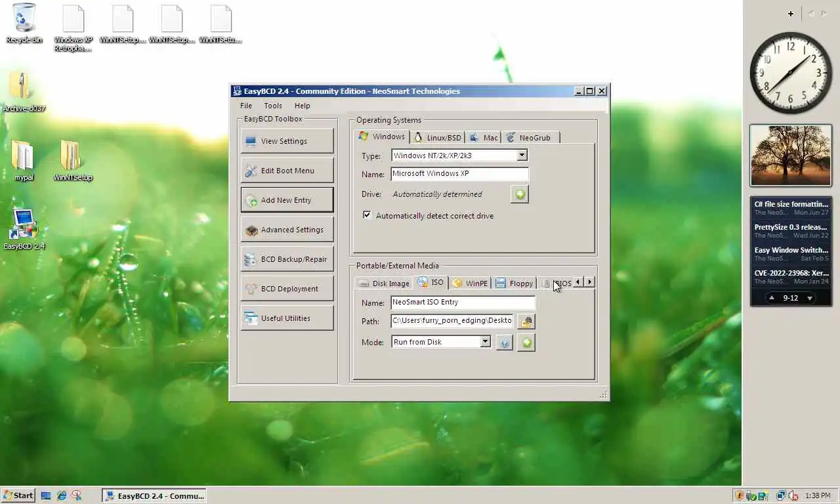Expand the Mode dropdown set to Run from Disk

(x=486, y=342)
